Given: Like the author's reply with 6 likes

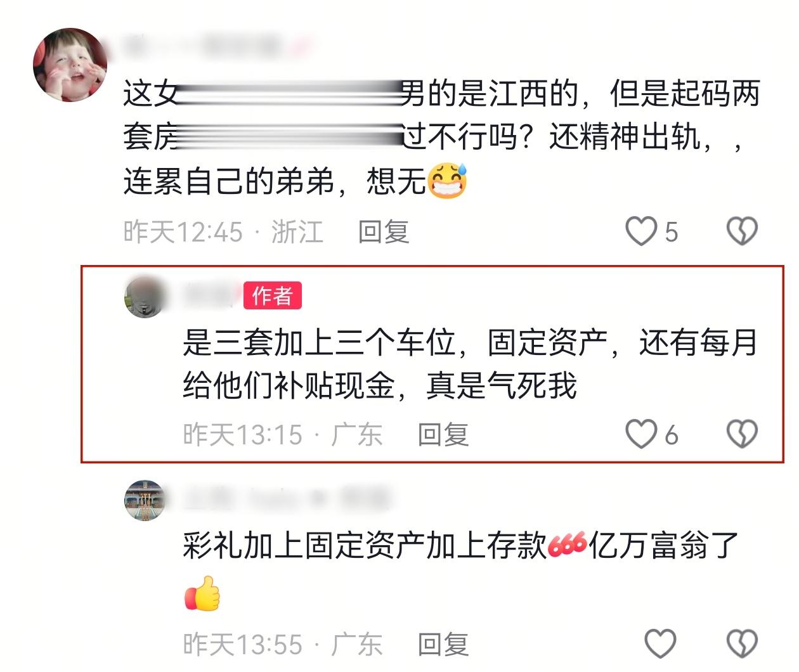Looking at the screenshot, I should 641,434.
